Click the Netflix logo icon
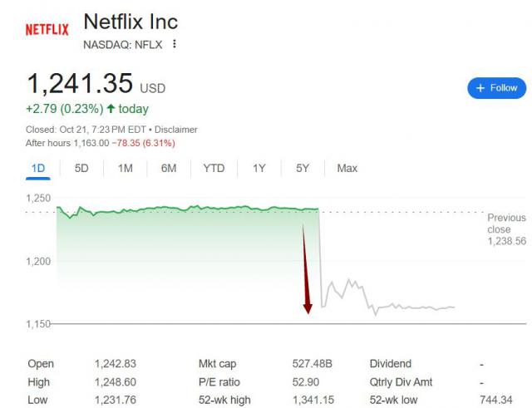The height and width of the screenshot is (408, 532). (47, 30)
